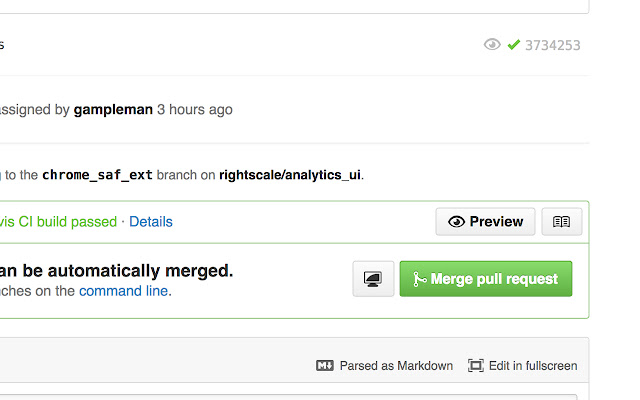Open the command line instructions link

pyautogui.click(x=124, y=291)
